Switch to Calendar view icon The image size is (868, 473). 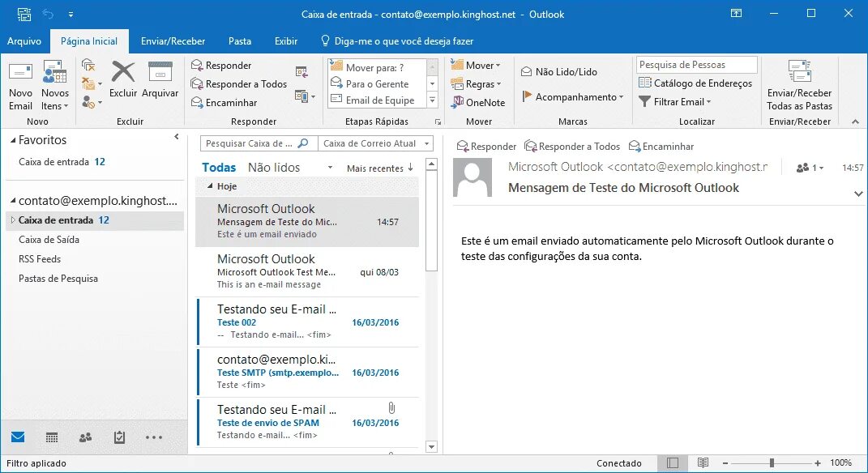[x=52, y=437]
